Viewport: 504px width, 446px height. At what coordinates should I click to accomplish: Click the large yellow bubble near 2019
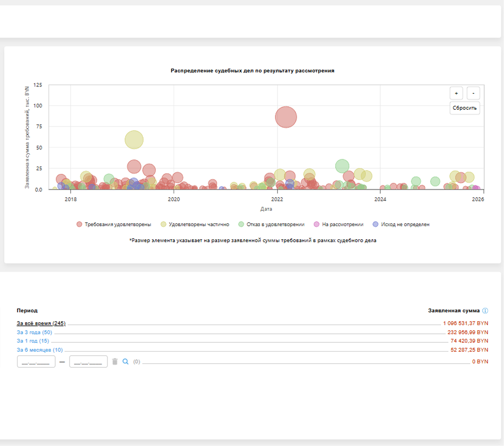pos(134,140)
